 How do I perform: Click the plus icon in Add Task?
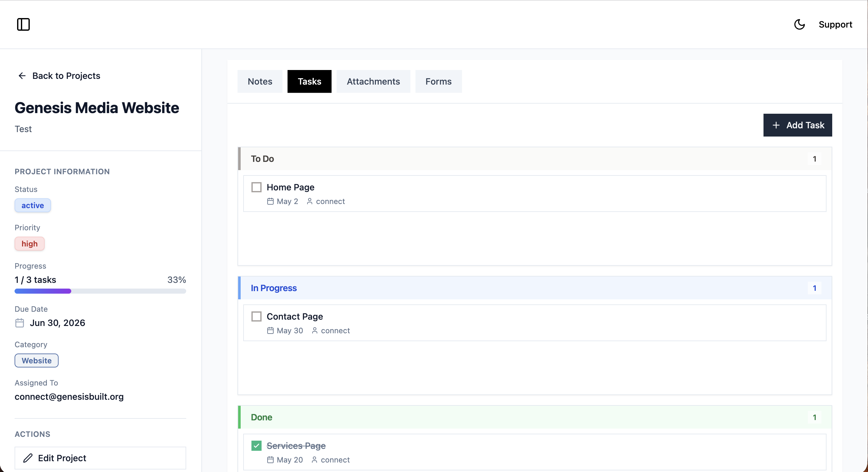(x=776, y=125)
